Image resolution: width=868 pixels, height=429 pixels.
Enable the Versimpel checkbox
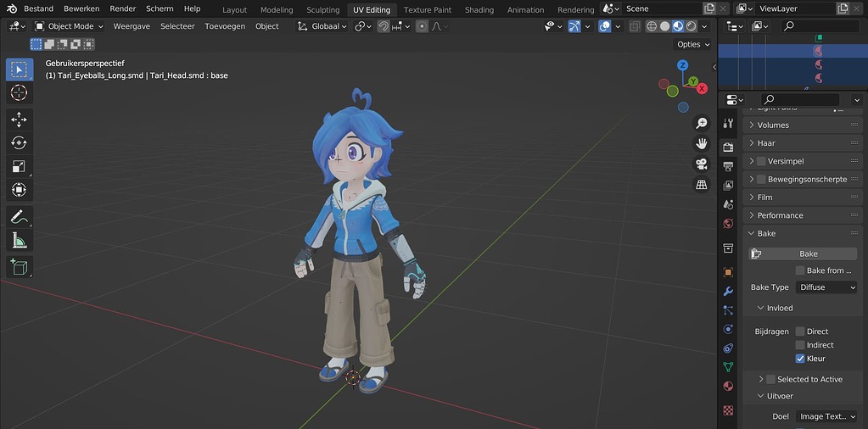click(x=761, y=161)
